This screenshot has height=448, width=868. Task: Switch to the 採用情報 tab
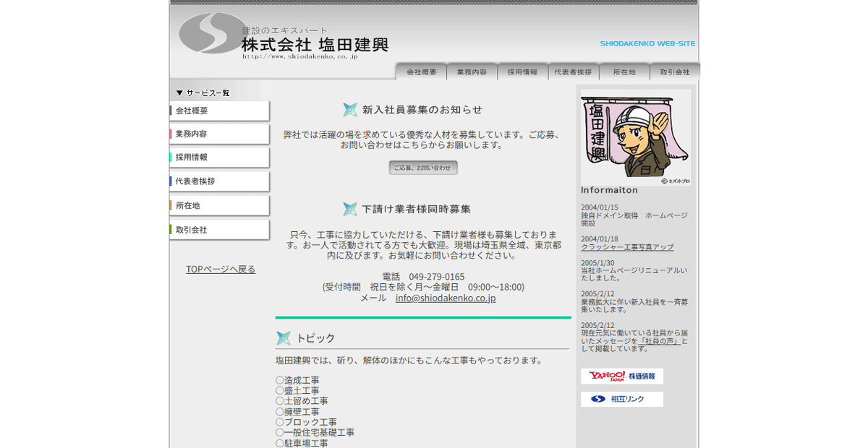pos(522,71)
